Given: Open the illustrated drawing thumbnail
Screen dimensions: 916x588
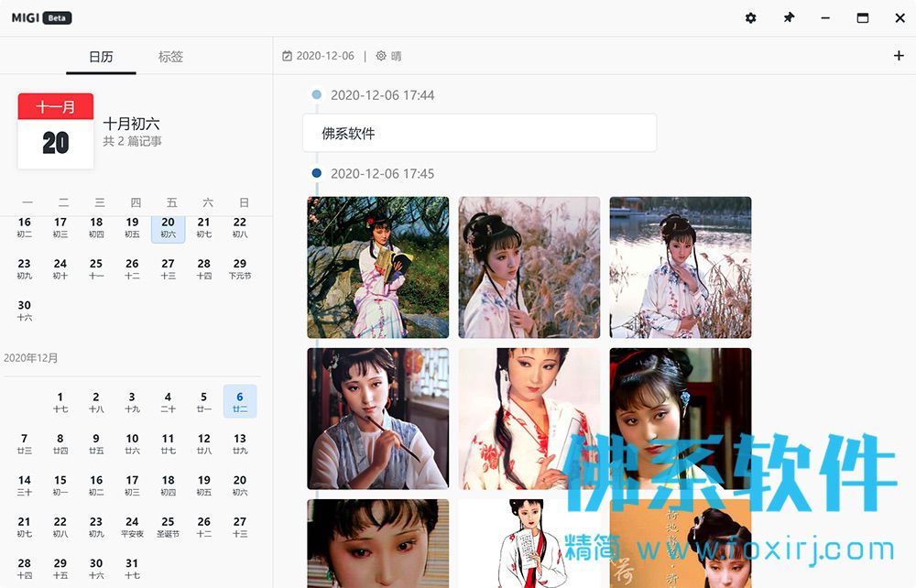Looking at the screenshot, I should tap(529, 544).
